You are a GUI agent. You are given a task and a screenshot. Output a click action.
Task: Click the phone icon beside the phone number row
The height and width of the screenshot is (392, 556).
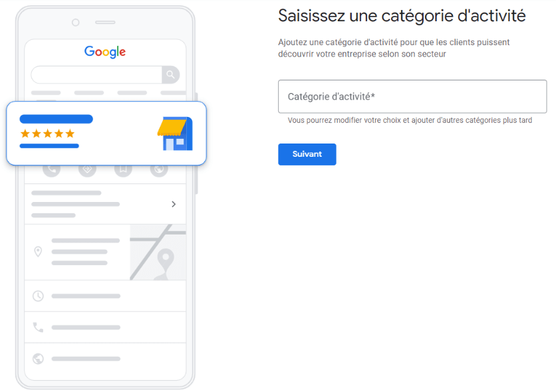pos(38,327)
